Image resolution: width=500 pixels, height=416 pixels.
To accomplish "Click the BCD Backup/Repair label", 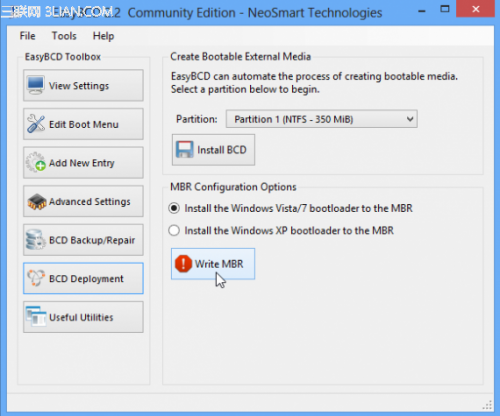I will tap(92, 240).
